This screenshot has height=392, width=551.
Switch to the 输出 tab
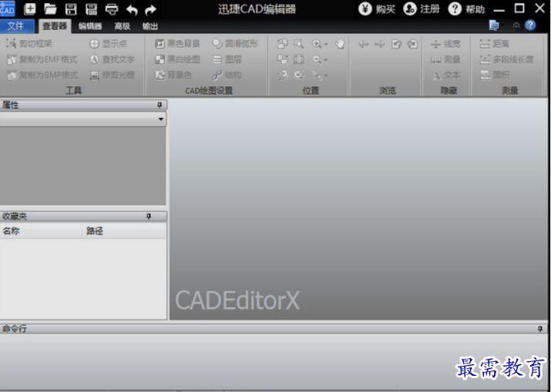[150, 26]
